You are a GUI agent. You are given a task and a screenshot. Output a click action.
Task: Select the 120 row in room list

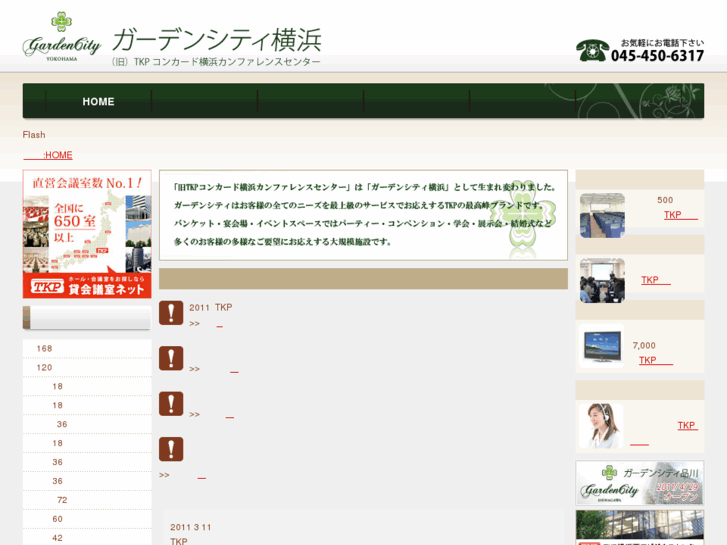87,367
